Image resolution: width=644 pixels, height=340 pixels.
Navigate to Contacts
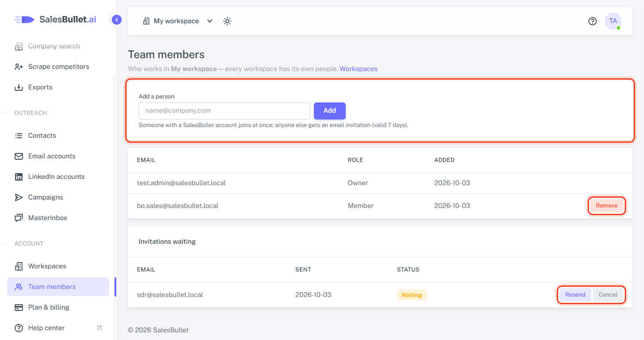(42, 136)
